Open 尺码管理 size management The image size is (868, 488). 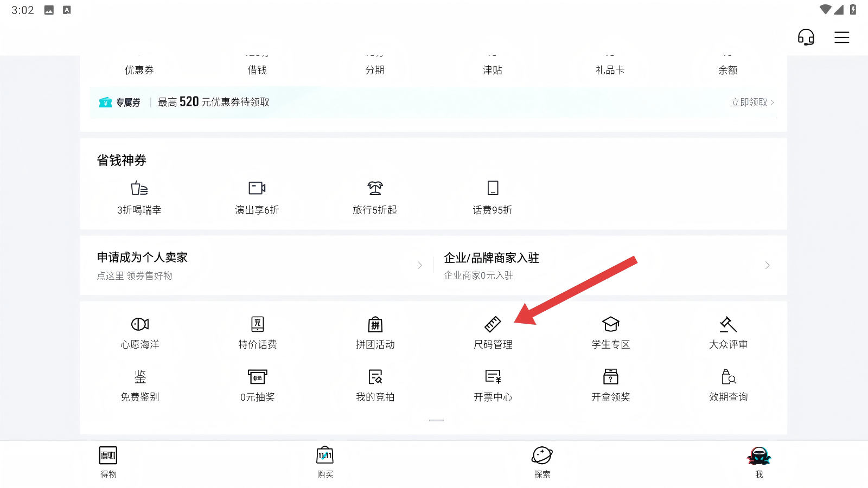coord(493,332)
